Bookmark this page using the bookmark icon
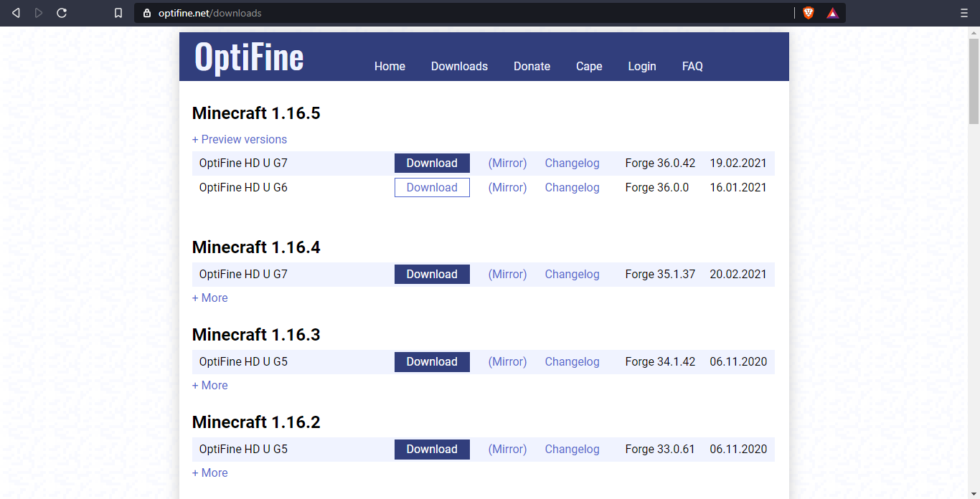980x499 pixels. coord(118,13)
